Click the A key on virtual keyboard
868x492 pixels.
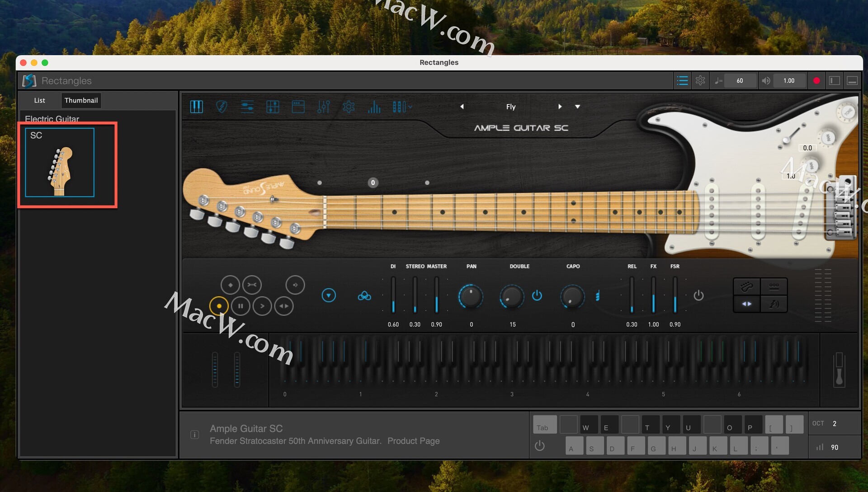575,446
